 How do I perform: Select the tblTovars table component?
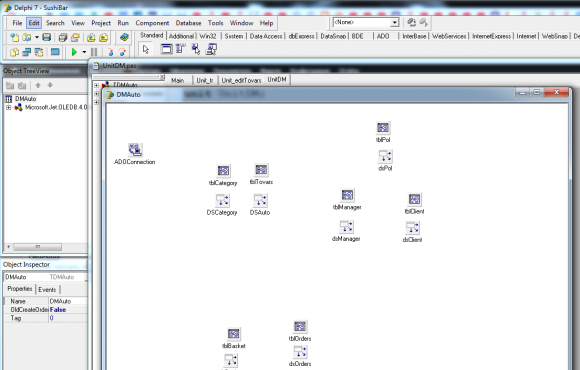click(261, 170)
